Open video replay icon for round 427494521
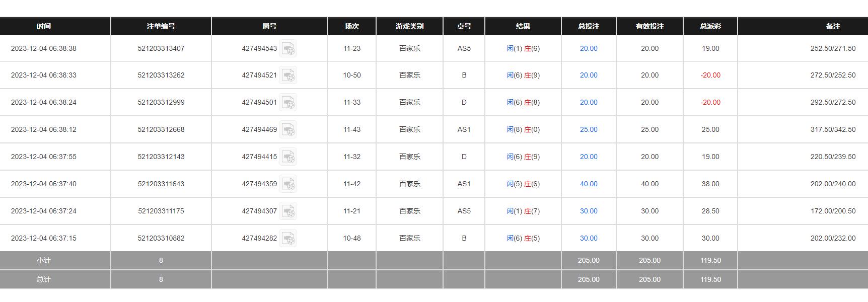 pyautogui.click(x=288, y=75)
